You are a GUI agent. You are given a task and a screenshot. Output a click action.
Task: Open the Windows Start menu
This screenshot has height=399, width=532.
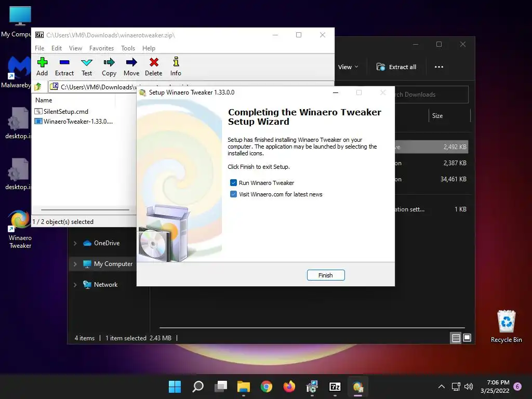[175, 387]
